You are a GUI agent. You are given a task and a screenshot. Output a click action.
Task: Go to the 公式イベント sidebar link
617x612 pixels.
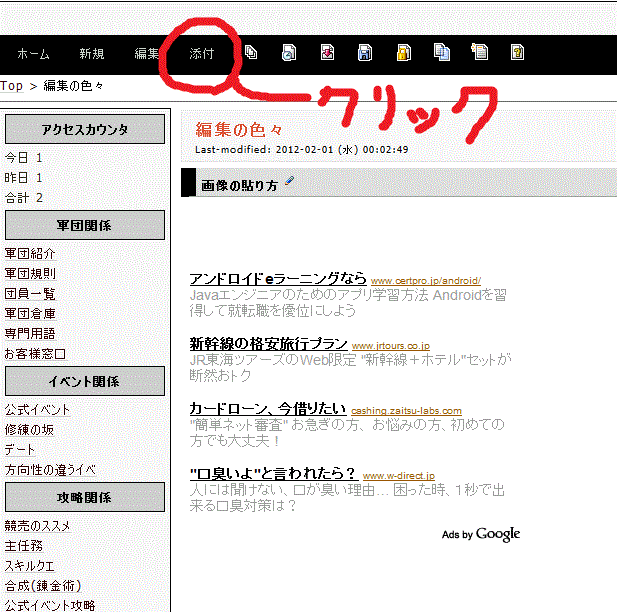tap(37, 410)
